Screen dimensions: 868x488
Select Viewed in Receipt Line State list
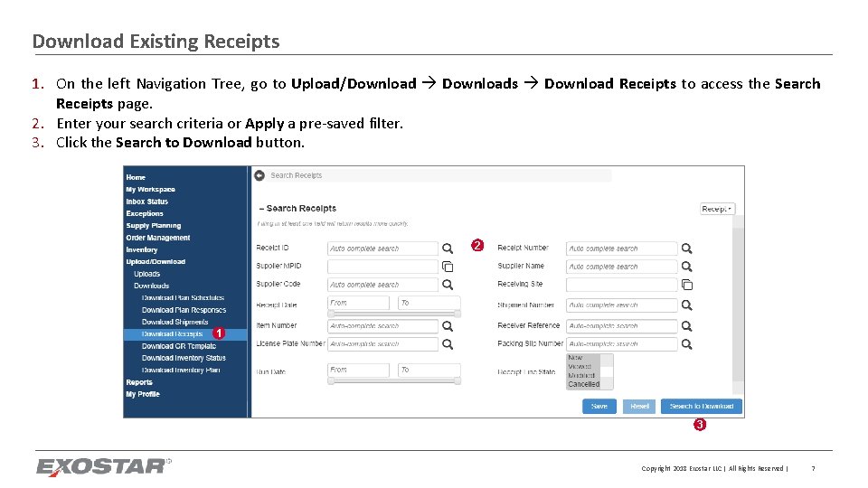coord(580,366)
